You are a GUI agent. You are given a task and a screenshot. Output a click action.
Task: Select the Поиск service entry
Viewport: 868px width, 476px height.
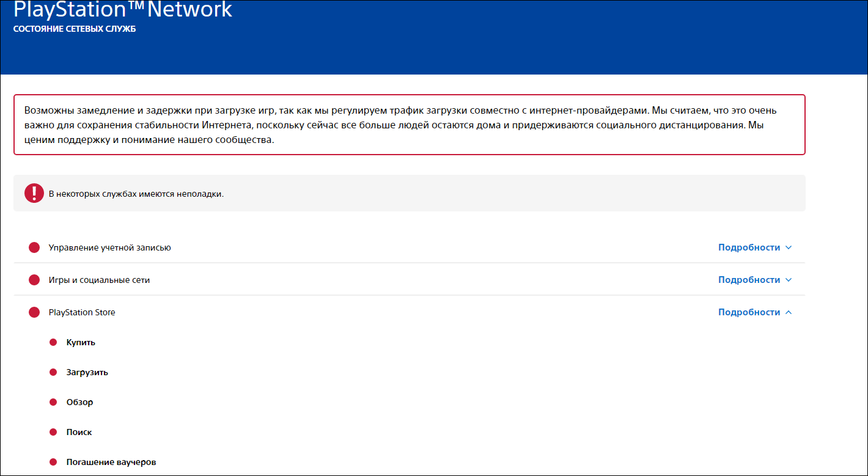pyautogui.click(x=79, y=432)
